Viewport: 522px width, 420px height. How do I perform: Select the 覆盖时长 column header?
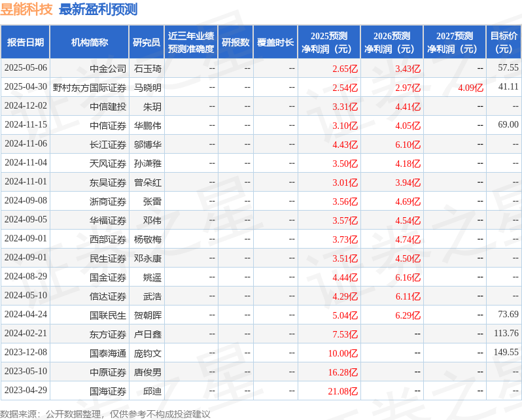[275, 43]
